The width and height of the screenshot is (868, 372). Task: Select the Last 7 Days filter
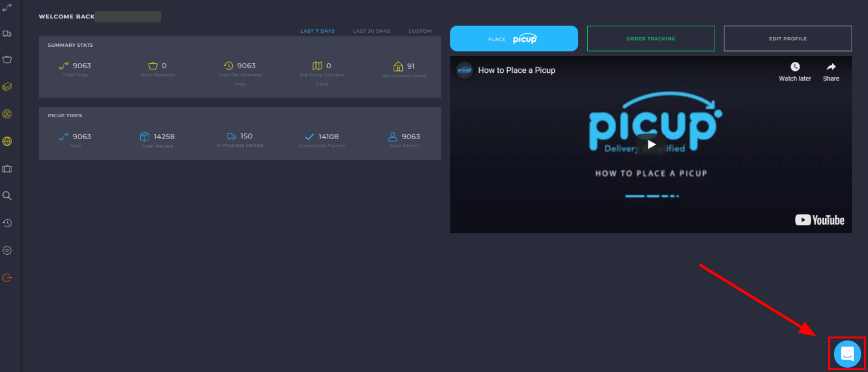coord(317,31)
